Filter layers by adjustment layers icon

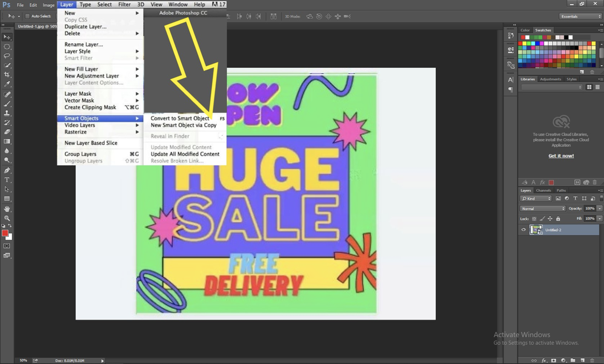click(x=567, y=199)
